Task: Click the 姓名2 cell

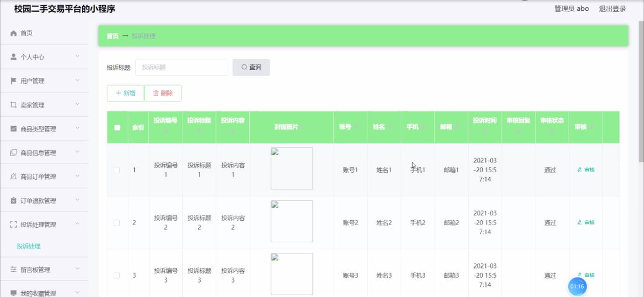Action: click(384, 223)
